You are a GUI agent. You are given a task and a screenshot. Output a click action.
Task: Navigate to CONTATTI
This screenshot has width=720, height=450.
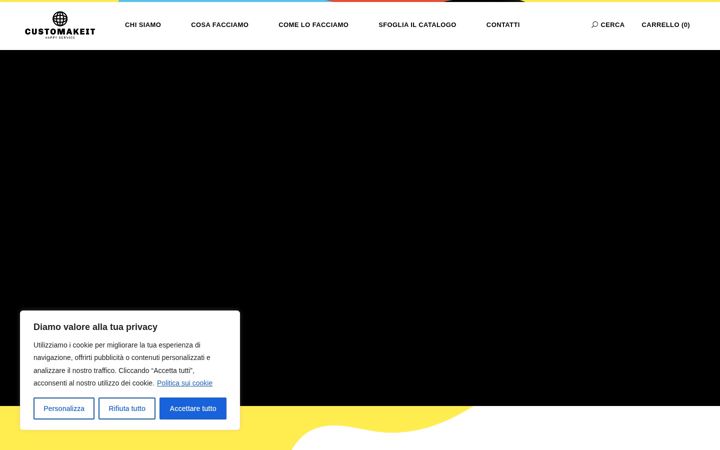(x=503, y=25)
